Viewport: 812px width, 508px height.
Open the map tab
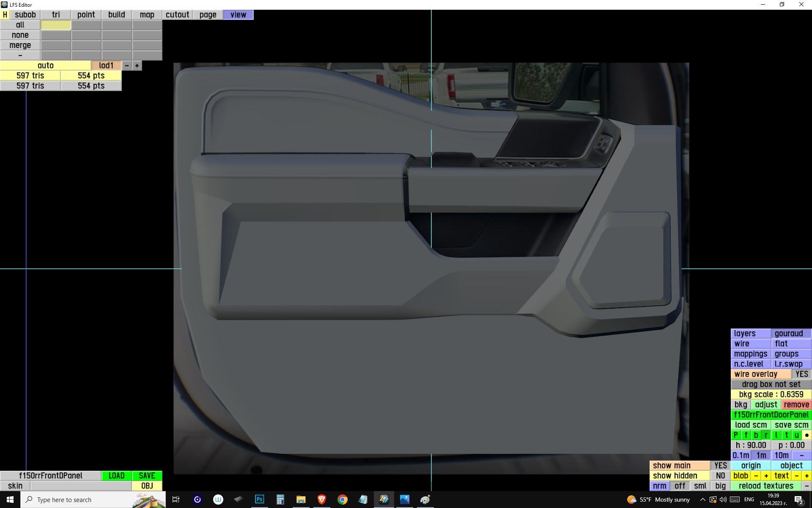click(147, 15)
